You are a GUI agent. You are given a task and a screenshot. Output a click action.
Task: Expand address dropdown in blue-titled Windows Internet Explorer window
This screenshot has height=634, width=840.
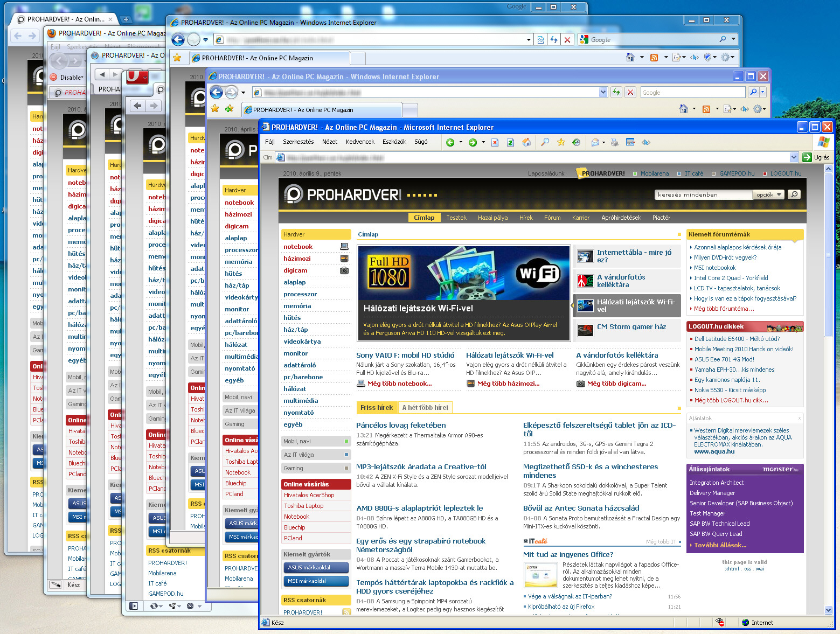click(603, 92)
